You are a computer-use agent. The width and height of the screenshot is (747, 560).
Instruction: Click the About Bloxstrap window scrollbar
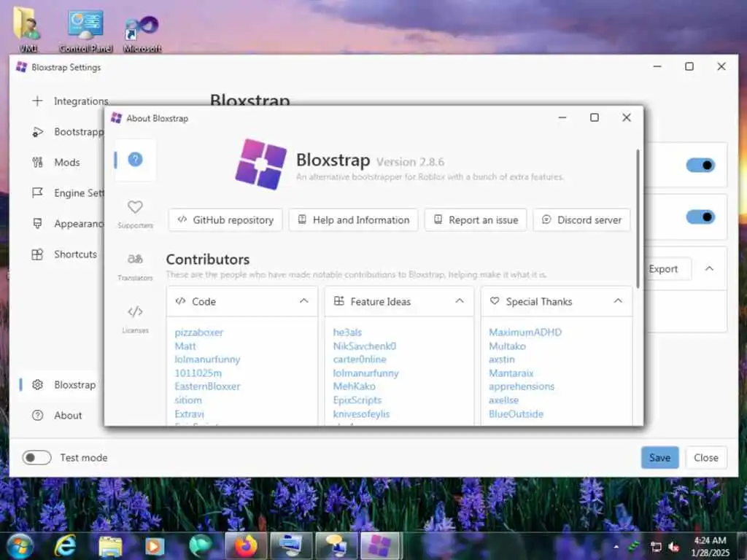point(638,219)
